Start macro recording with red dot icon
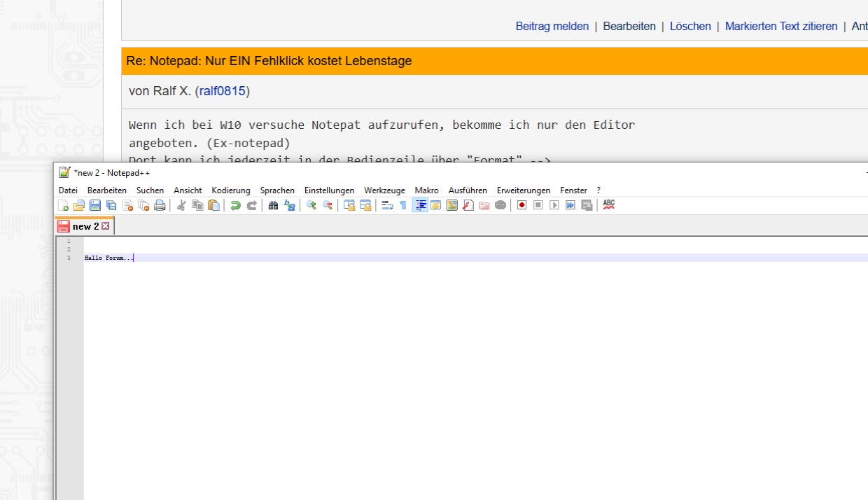This screenshot has height=500, width=868. 521,205
